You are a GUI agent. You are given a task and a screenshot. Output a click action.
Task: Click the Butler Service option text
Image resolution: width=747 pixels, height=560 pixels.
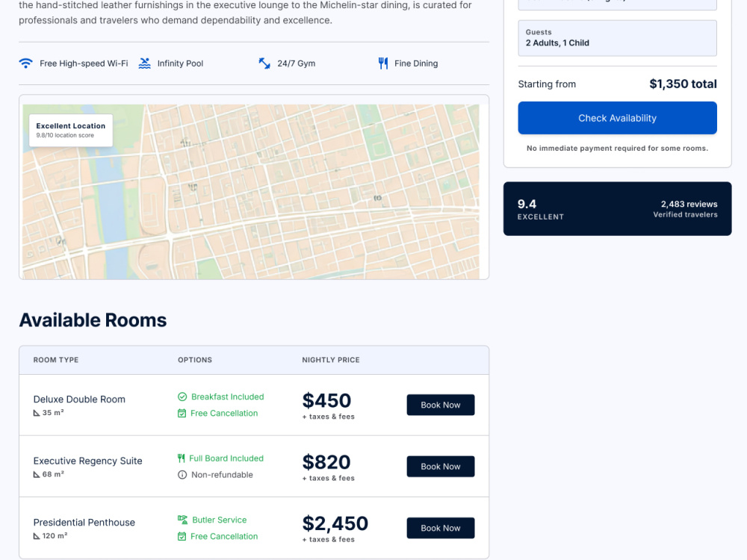pyautogui.click(x=219, y=520)
